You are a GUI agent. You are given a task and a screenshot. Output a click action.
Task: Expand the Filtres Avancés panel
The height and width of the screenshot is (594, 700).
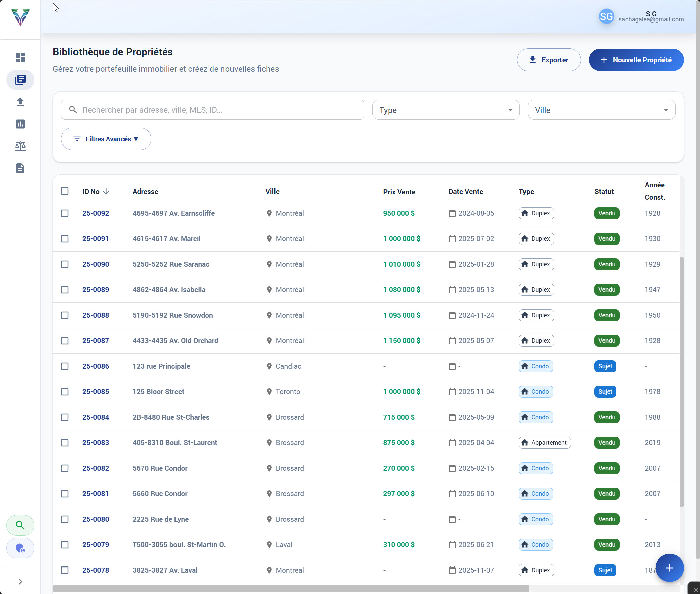pyautogui.click(x=106, y=139)
